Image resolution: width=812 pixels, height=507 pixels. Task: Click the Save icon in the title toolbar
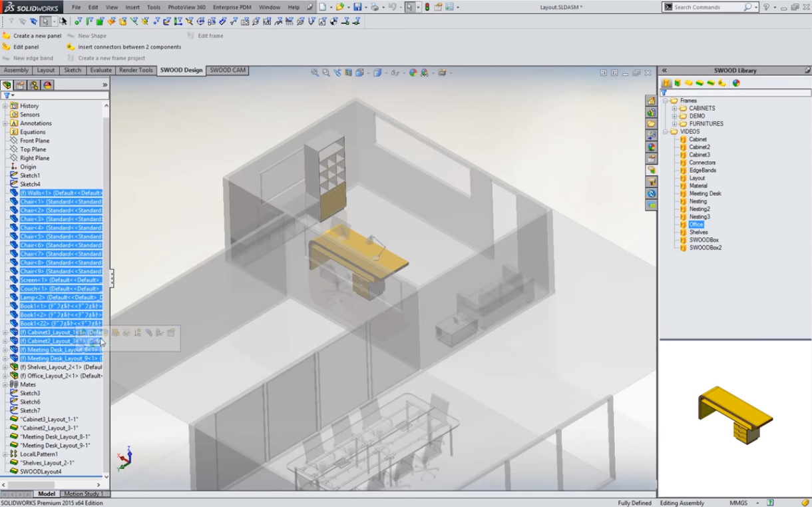[357, 7]
